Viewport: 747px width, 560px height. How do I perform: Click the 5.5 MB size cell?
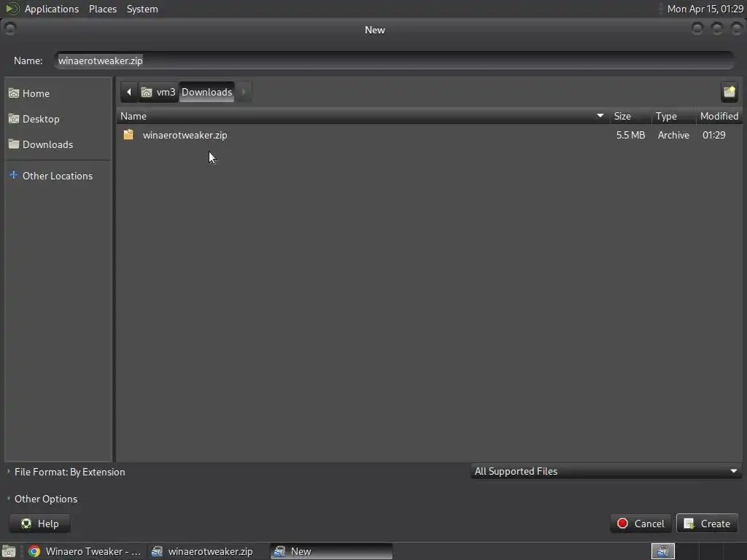click(x=630, y=135)
